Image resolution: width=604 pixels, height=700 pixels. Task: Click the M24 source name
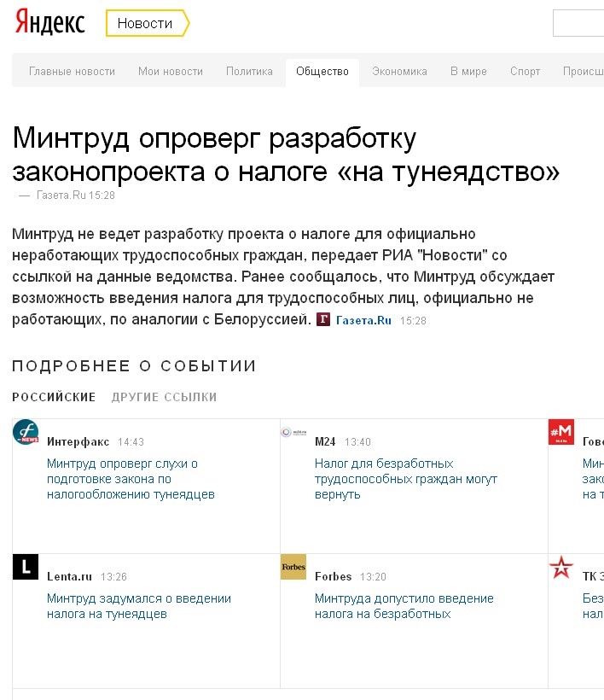click(x=325, y=441)
